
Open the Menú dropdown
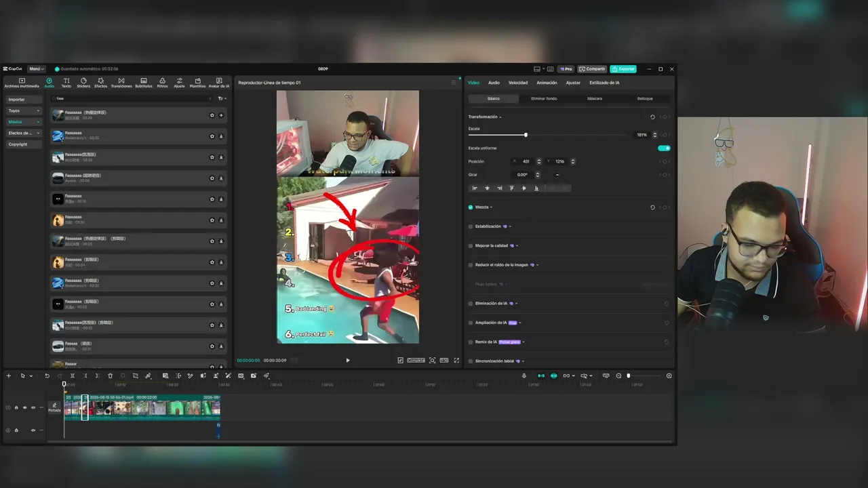click(36, 69)
